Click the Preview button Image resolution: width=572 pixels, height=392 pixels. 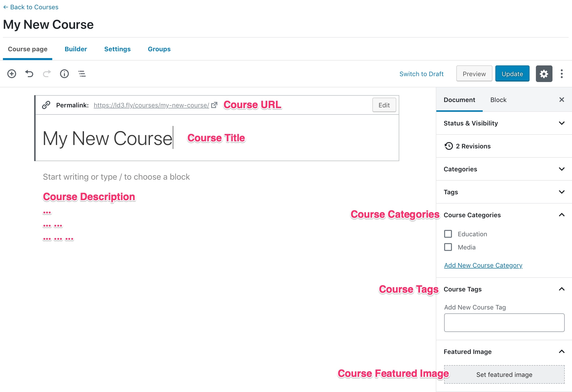click(474, 73)
